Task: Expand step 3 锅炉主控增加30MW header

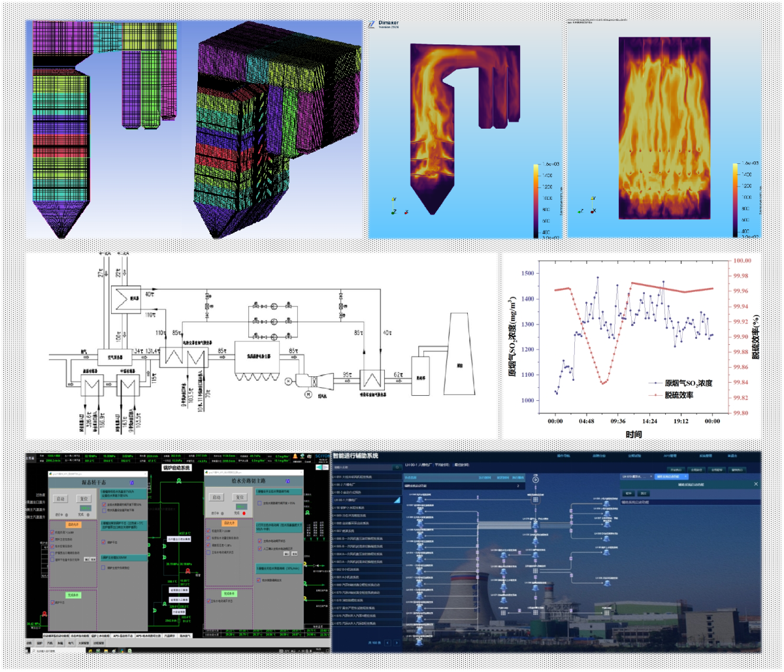Action: [x=124, y=557]
